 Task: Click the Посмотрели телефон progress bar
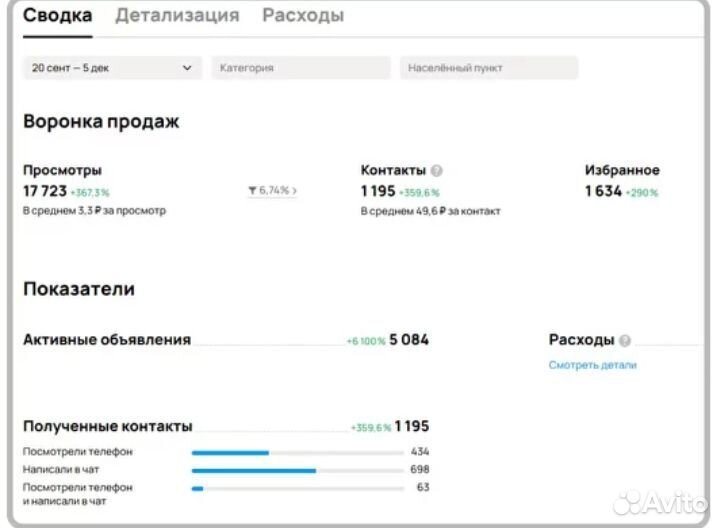pyautogui.click(x=298, y=453)
